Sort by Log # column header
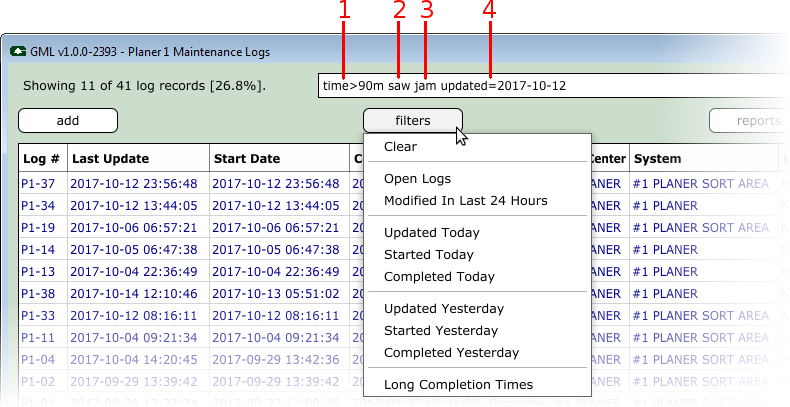790x407 pixels. click(x=43, y=159)
